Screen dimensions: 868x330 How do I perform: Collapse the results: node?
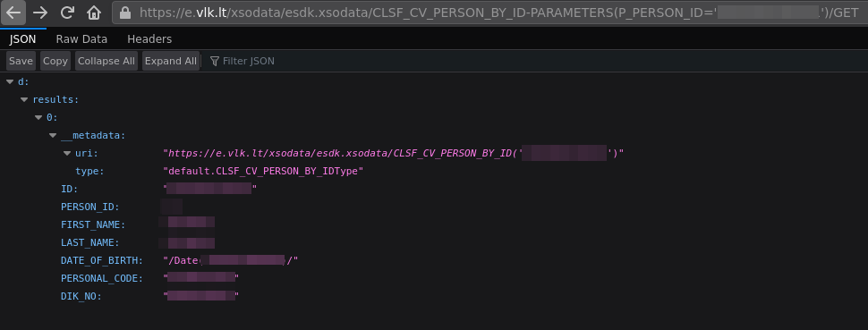tap(24, 99)
